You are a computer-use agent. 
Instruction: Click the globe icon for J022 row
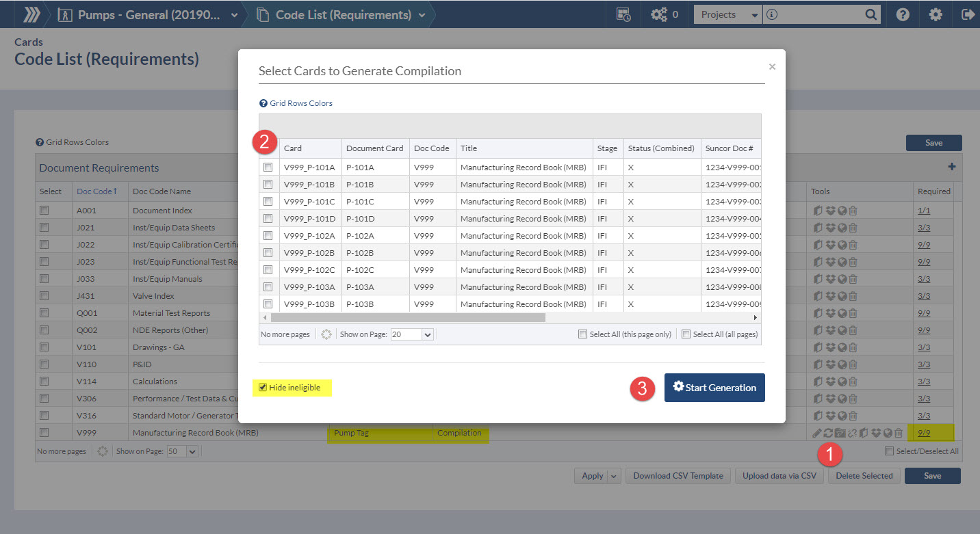coord(842,245)
